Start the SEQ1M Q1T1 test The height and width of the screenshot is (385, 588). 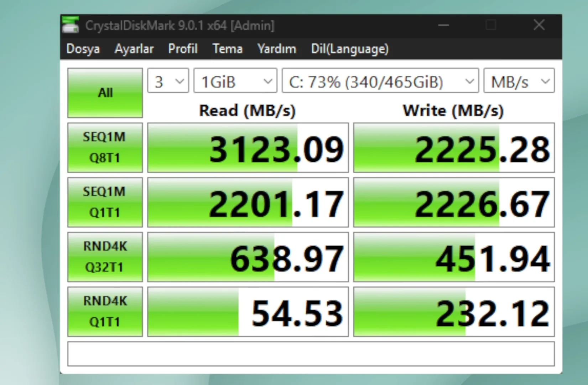click(x=105, y=202)
